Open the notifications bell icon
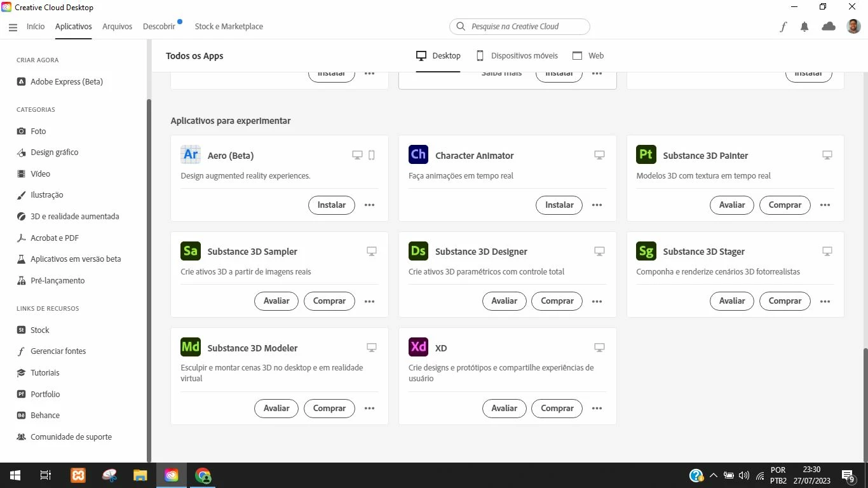The width and height of the screenshot is (868, 488). tap(804, 27)
